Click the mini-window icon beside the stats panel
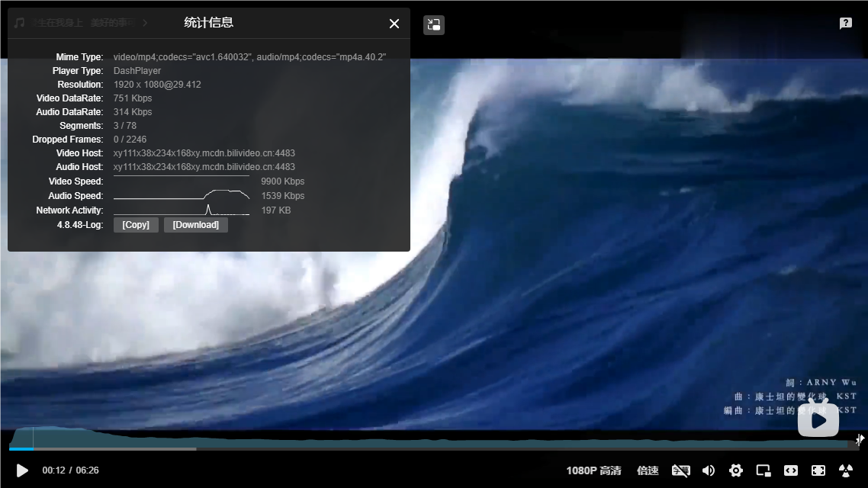The width and height of the screenshot is (868, 488). click(434, 25)
